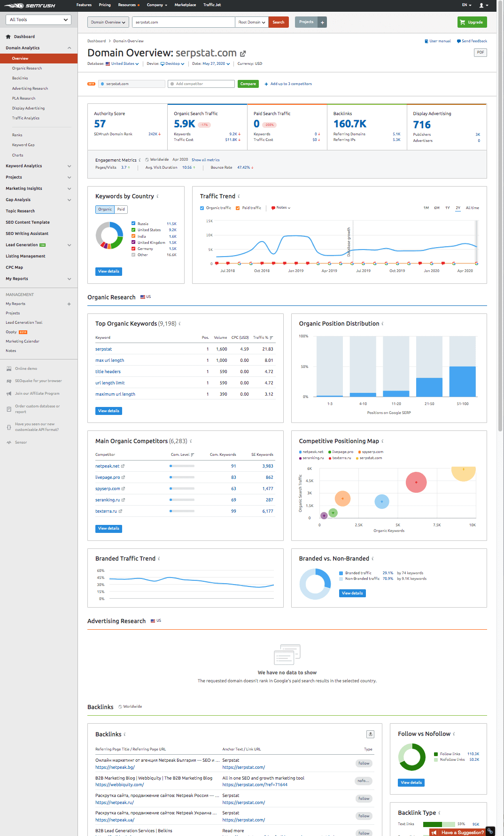Click netpeak.net blue legend dot
The image size is (504, 836).
[301, 452]
